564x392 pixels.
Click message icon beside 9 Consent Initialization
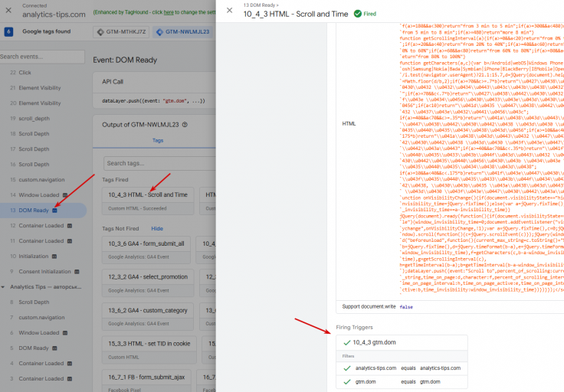pyautogui.click(x=77, y=272)
